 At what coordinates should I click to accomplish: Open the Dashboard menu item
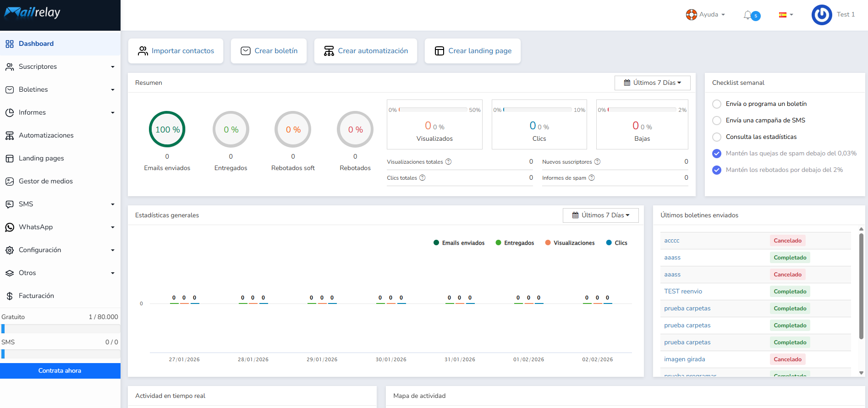tap(60, 44)
